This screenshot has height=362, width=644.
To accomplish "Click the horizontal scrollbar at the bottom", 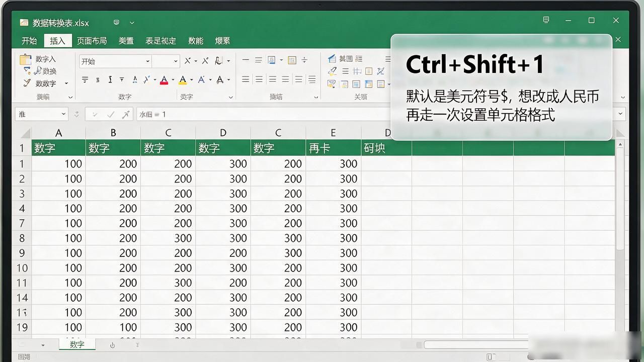I will pos(475,345).
